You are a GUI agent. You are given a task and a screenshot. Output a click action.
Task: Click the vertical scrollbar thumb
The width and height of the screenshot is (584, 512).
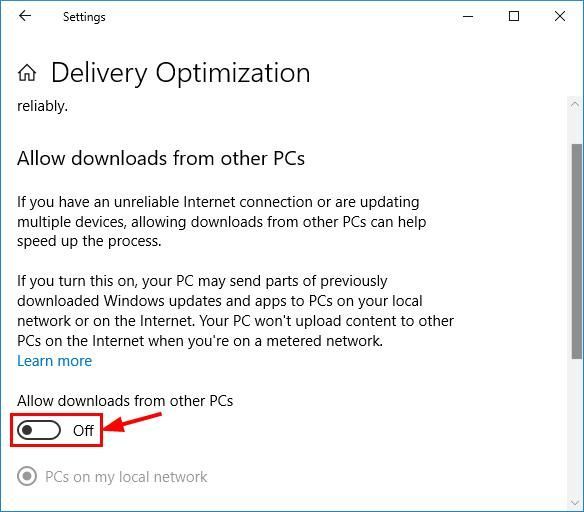pos(576,251)
